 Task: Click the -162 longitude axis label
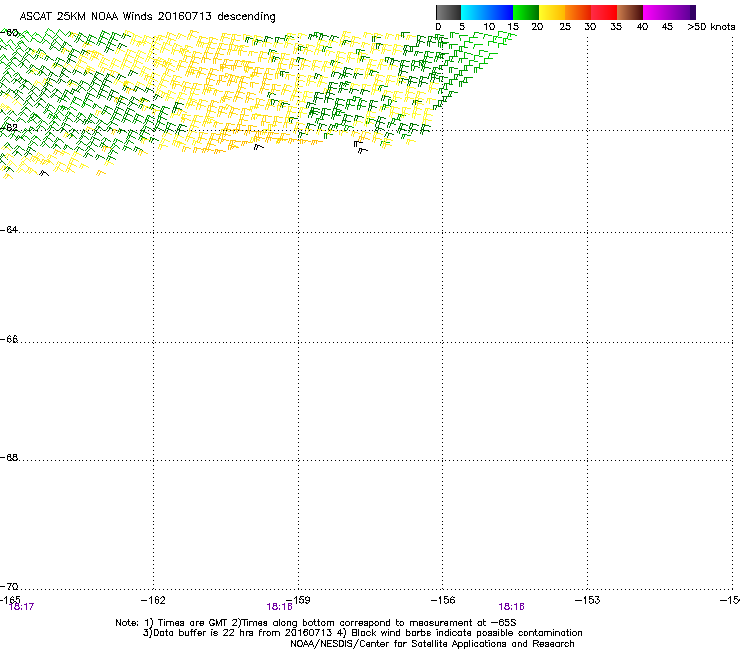153,600
